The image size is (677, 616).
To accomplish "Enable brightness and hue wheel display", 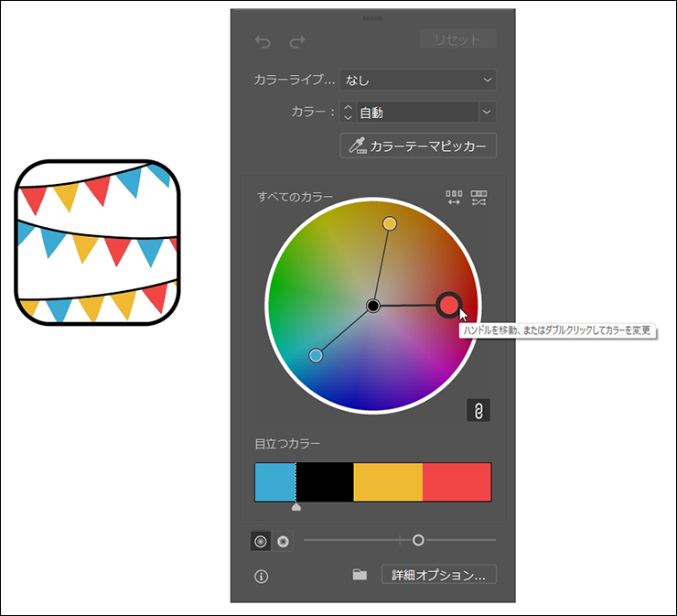I will coord(283,542).
